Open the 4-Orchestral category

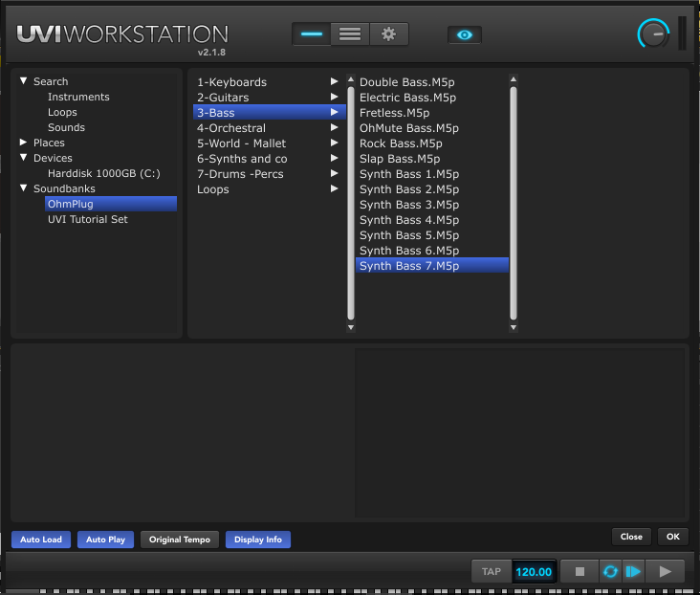(x=269, y=128)
